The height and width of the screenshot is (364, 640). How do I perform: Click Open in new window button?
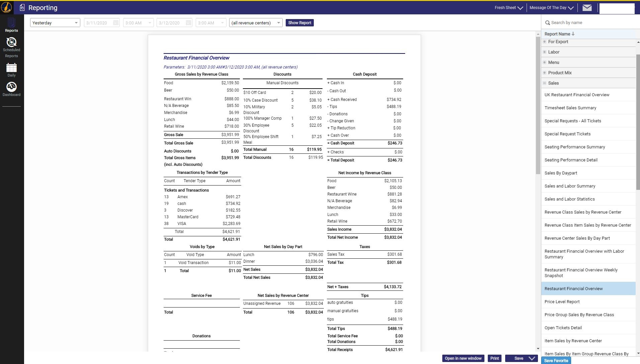click(463, 358)
